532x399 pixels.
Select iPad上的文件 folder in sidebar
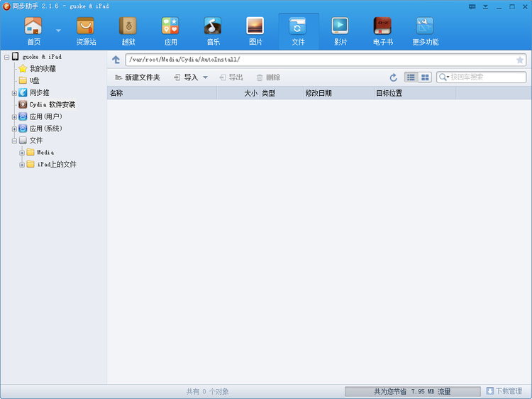57,164
